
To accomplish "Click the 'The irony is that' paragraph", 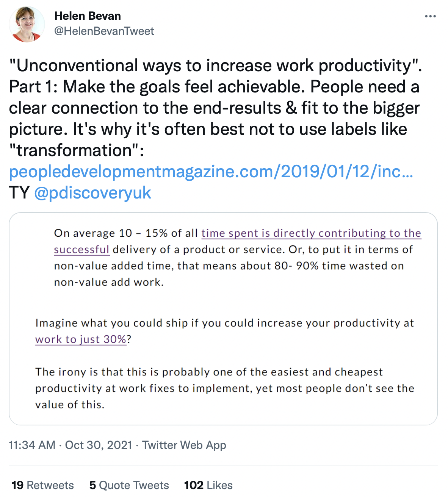I will [x=224, y=388].
